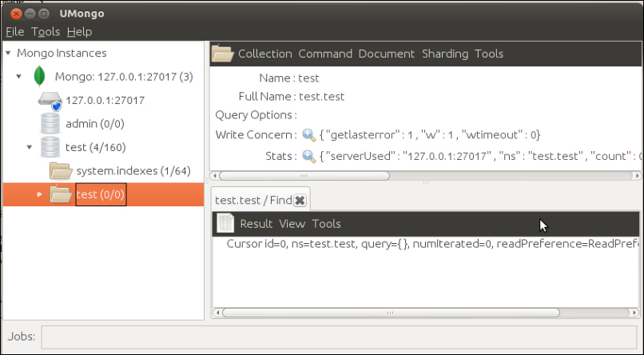The height and width of the screenshot is (355, 644).
Task: Select the Mongo: 127.0.0.1:27017 (3) node
Action: (124, 77)
